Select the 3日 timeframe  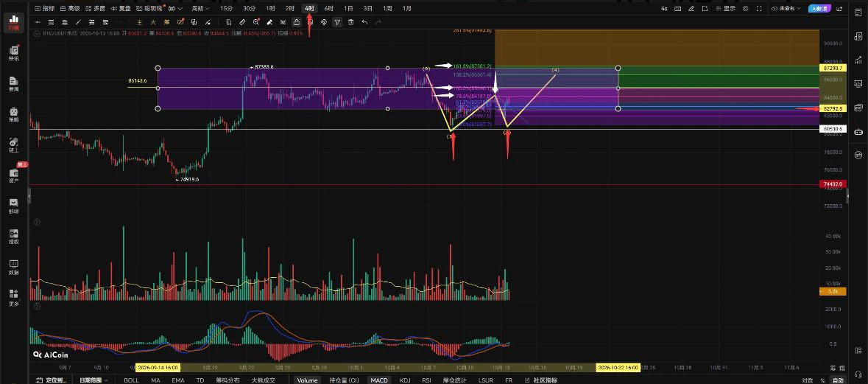pyautogui.click(x=367, y=8)
